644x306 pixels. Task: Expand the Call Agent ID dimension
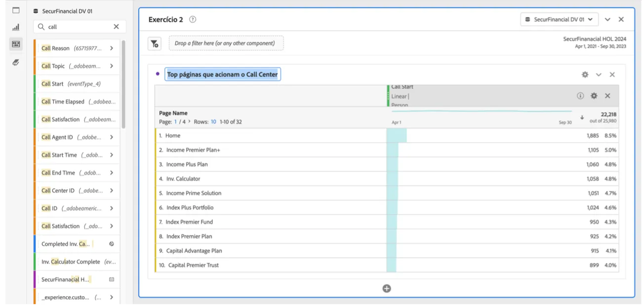tap(112, 137)
